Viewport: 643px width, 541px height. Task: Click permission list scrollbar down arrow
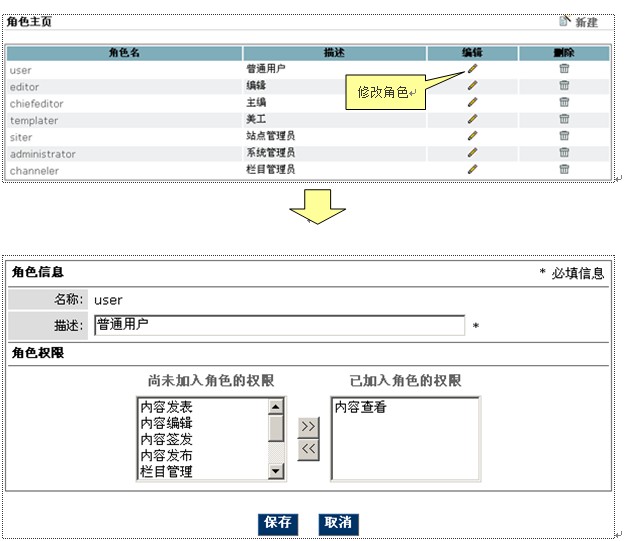pyautogui.click(x=276, y=471)
